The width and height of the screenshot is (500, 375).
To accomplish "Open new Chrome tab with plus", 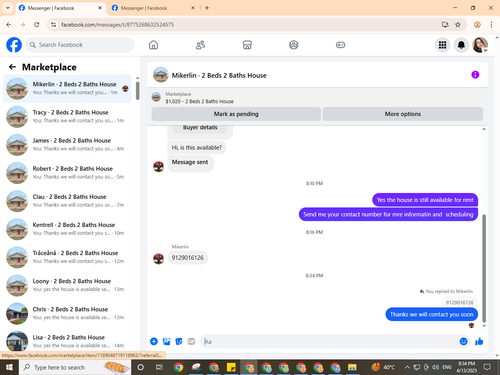I will tap(207, 8).
